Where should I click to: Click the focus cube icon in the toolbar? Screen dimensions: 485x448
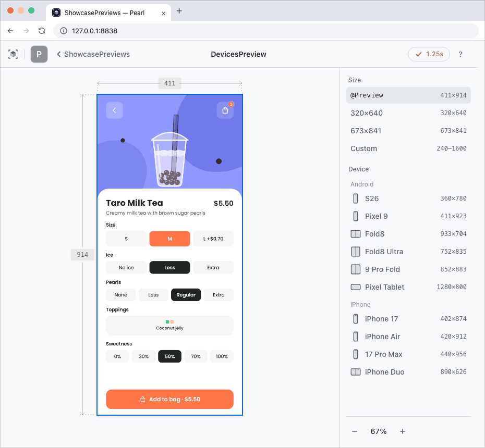[13, 54]
